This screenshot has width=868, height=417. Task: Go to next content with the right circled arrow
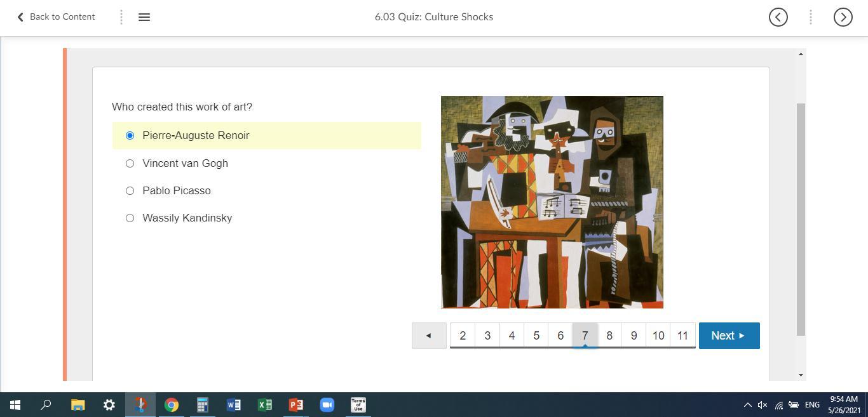[x=843, y=17]
